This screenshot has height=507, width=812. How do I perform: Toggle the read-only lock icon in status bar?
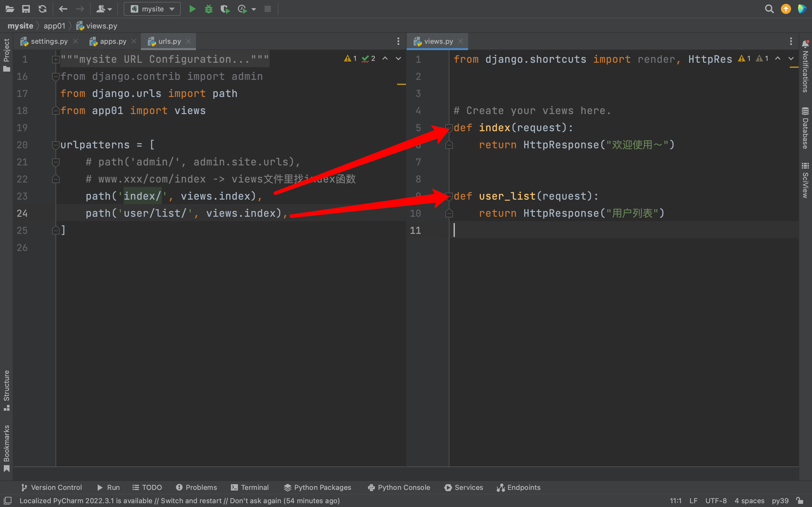800,501
